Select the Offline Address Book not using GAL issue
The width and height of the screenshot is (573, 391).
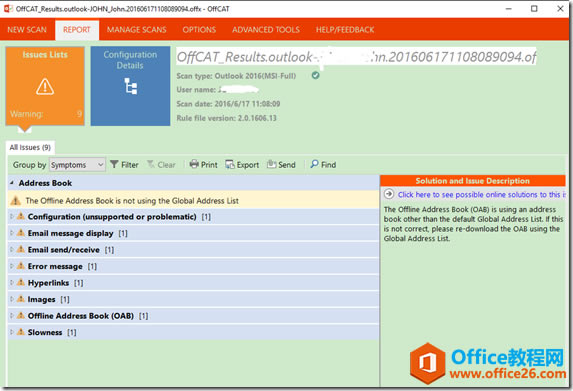pyautogui.click(x=193, y=201)
